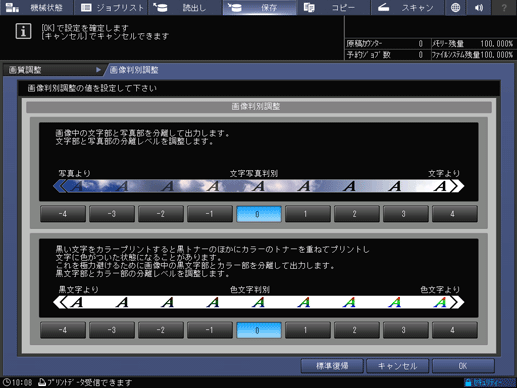Image resolution: width=517 pixels, height=388 pixels.
Task: Click the 黒文字より label
Action: click(78, 289)
